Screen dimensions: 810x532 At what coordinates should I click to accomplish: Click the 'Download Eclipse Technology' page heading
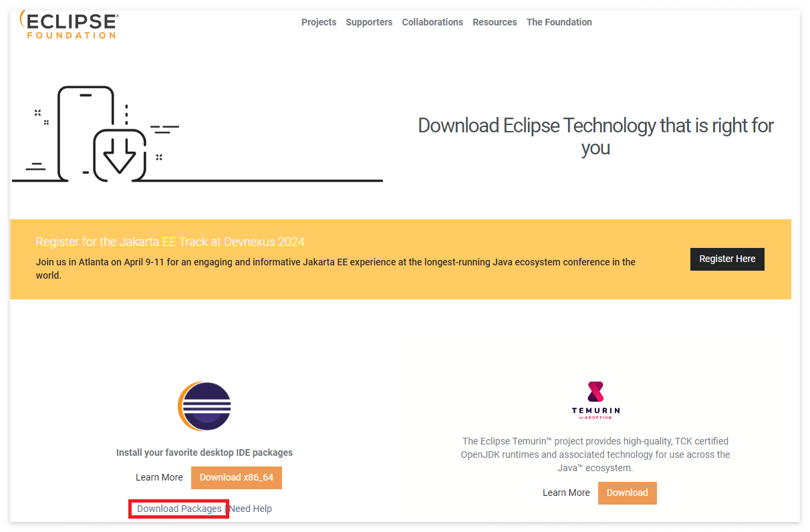pos(595,136)
